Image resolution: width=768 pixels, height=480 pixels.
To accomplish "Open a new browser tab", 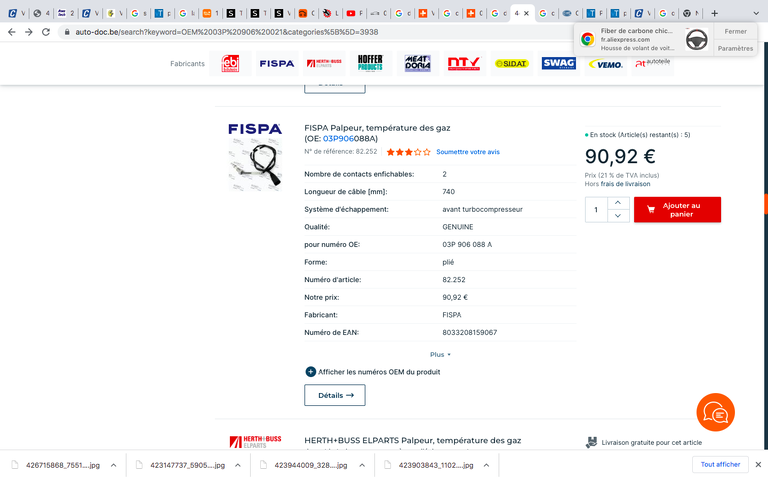I will 714,13.
